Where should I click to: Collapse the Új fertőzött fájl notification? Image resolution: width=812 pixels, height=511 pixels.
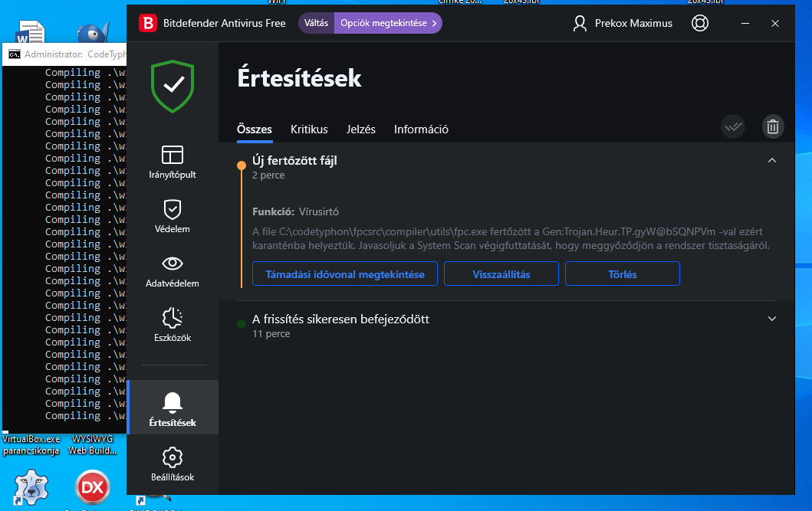[772, 160]
